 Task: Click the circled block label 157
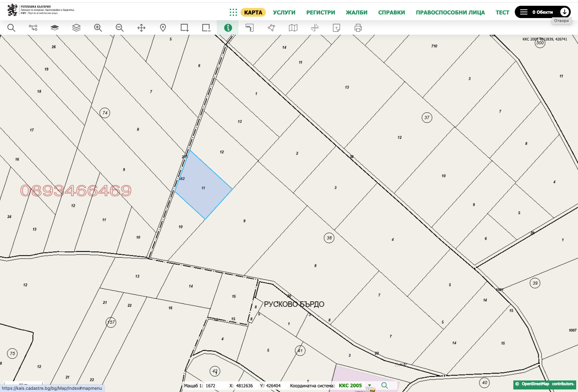coord(111,322)
